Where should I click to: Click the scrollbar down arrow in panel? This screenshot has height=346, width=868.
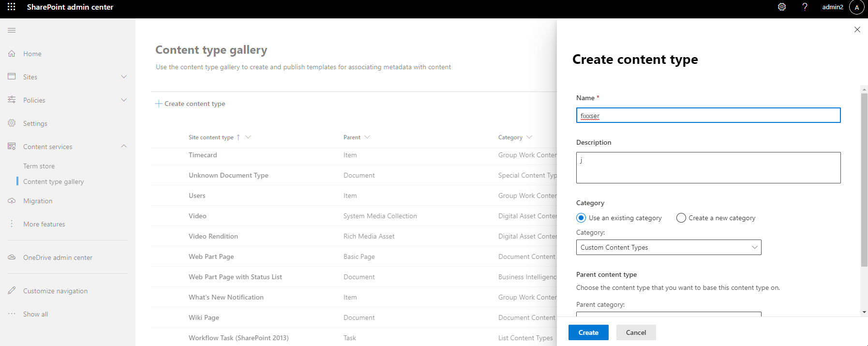(x=864, y=312)
